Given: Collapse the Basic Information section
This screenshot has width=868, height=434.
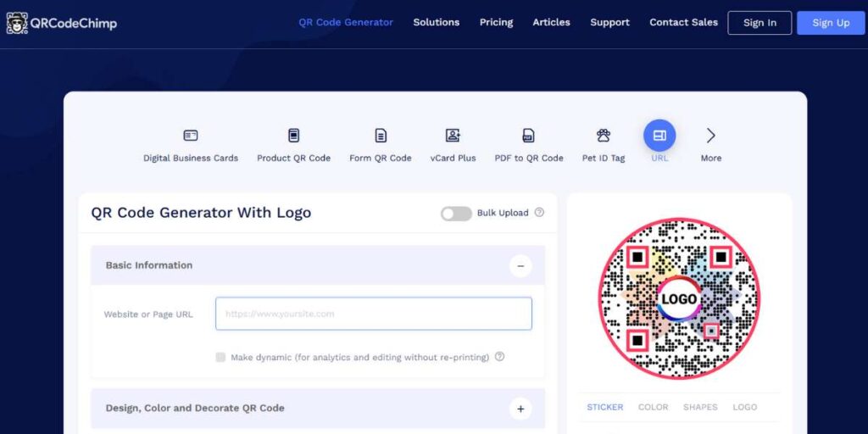Looking at the screenshot, I should pyautogui.click(x=520, y=265).
